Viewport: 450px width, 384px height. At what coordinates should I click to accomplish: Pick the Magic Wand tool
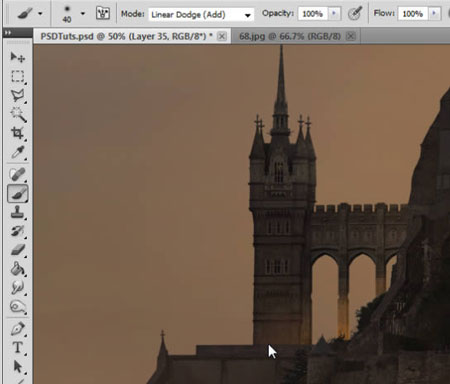click(17, 114)
